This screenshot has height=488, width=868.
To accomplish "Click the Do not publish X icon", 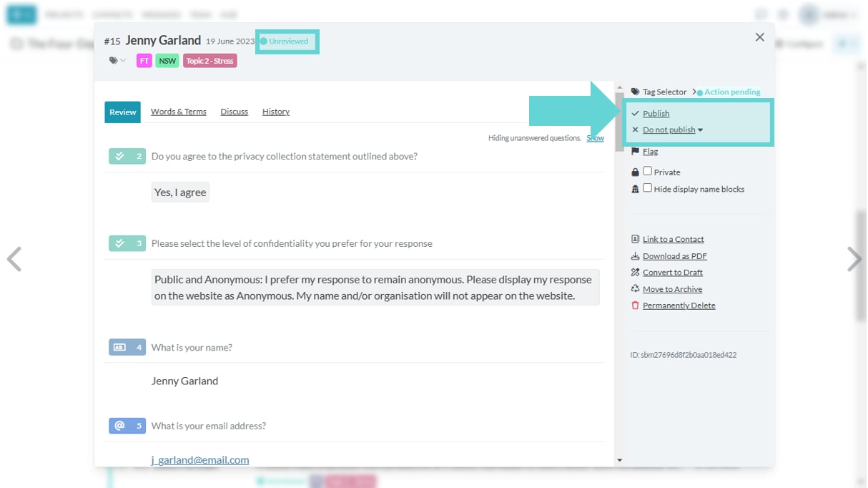I will pyautogui.click(x=635, y=130).
